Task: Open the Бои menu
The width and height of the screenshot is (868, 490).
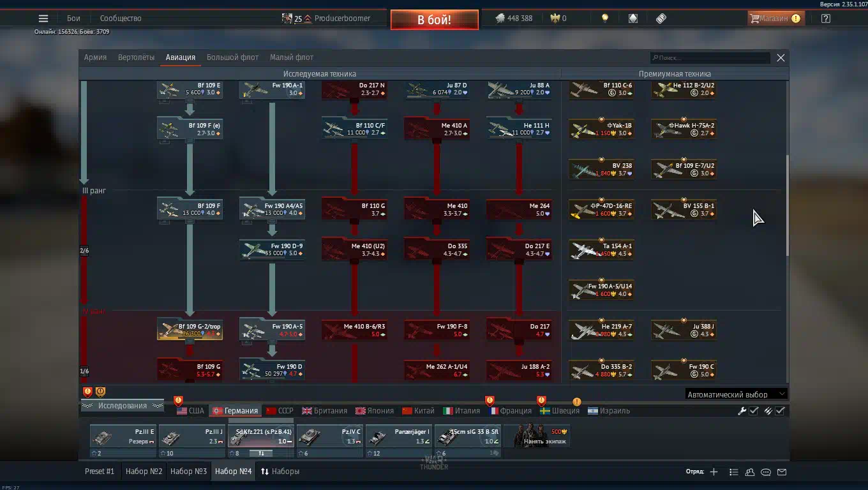Action: pos(73,19)
